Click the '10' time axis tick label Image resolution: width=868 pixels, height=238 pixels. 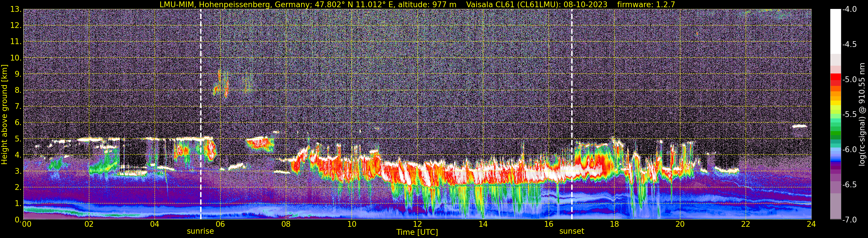[x=352, y=224]
